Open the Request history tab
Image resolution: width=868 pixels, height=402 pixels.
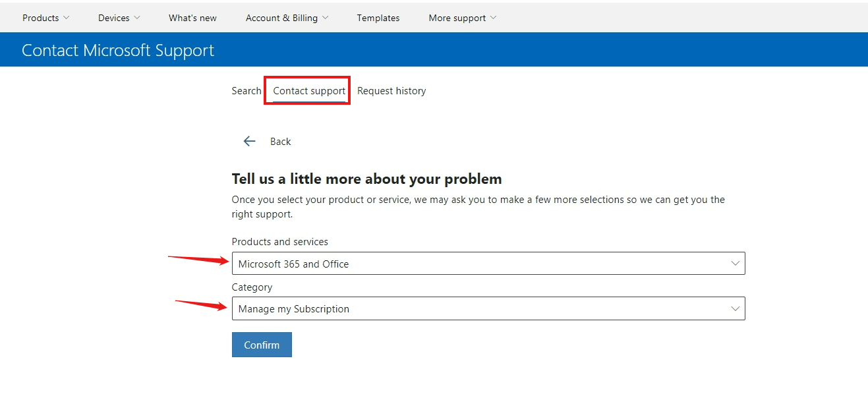pyautogui.click(x=391, y=90)
